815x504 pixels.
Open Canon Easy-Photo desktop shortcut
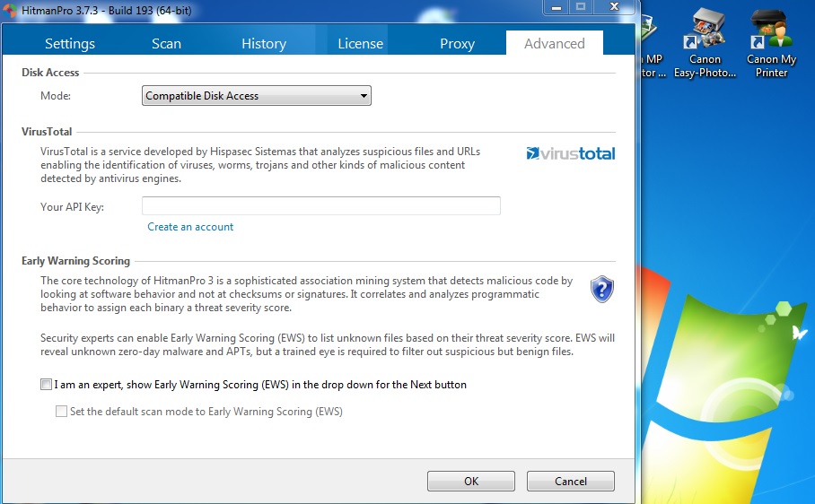pyautogui.click(x=705, y=44)
